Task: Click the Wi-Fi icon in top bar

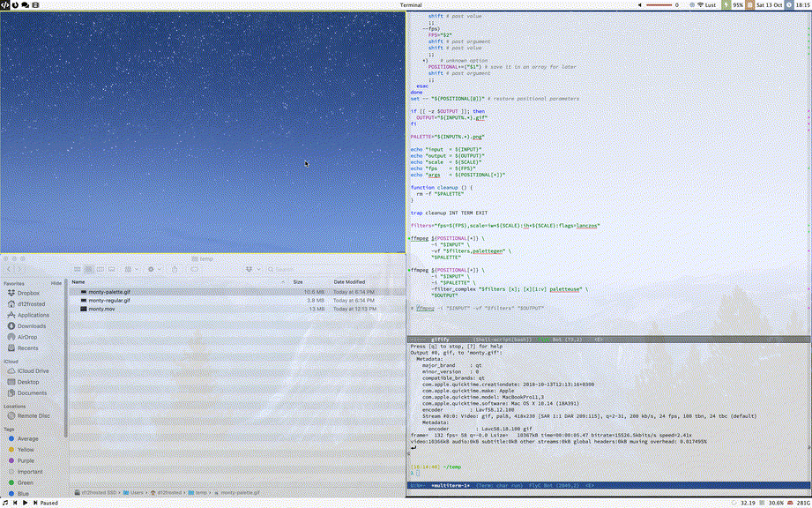Action: coord(701,5)
